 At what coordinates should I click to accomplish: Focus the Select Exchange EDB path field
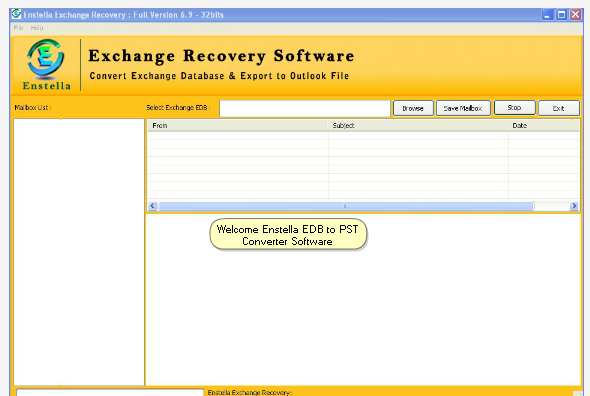tap(305, 108)
